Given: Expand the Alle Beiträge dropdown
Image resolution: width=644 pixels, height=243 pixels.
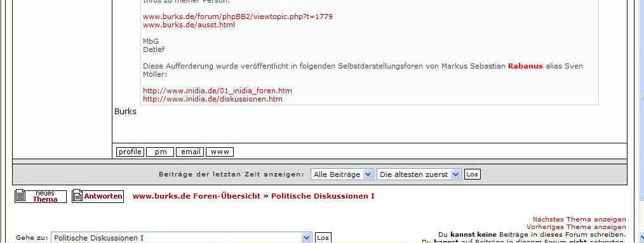Looking at the screenshot, I should (342, 174).
